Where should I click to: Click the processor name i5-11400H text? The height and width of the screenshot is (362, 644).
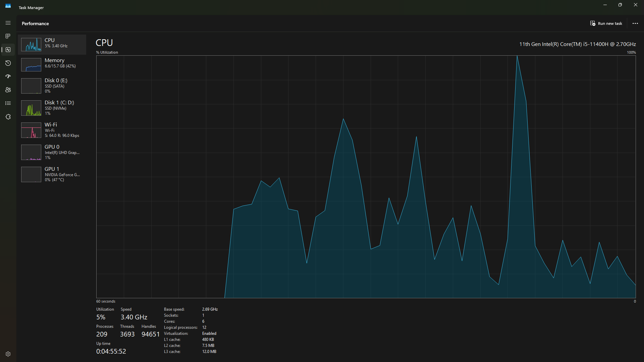point(578,44)
